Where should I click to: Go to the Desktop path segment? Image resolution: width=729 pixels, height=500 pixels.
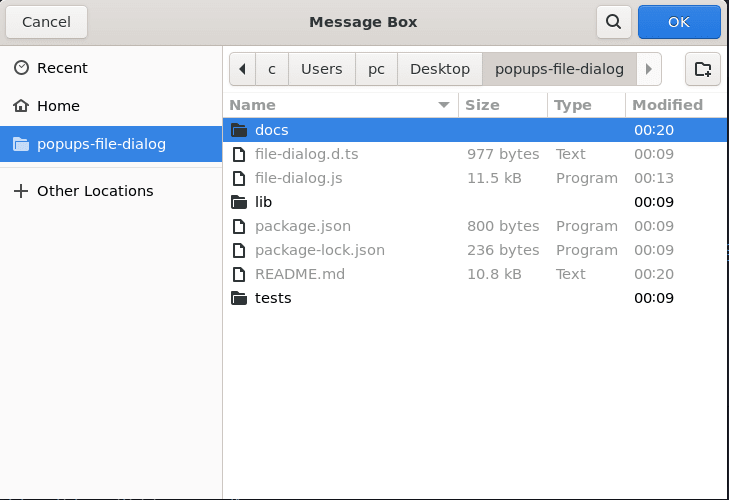[x=440, y=69]
